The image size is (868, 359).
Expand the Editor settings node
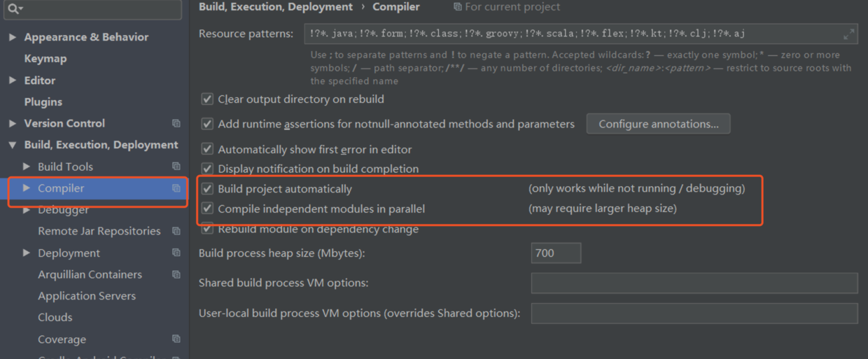pos(13,80)
